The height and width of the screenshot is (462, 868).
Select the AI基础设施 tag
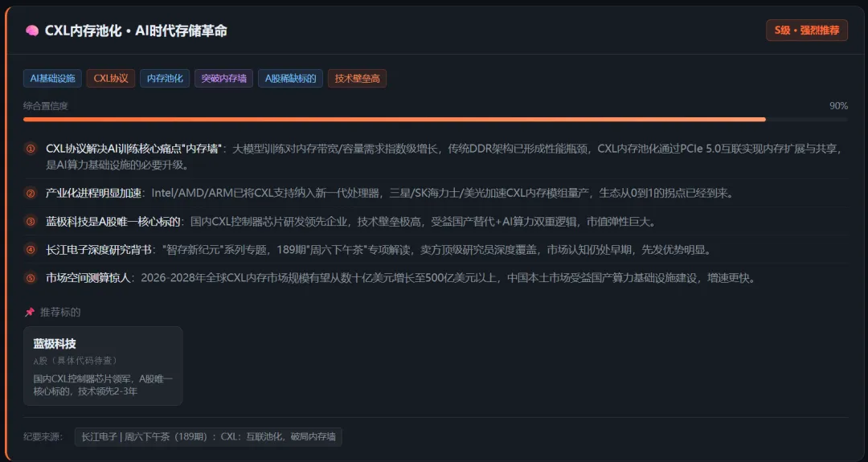tap(52, 79)
